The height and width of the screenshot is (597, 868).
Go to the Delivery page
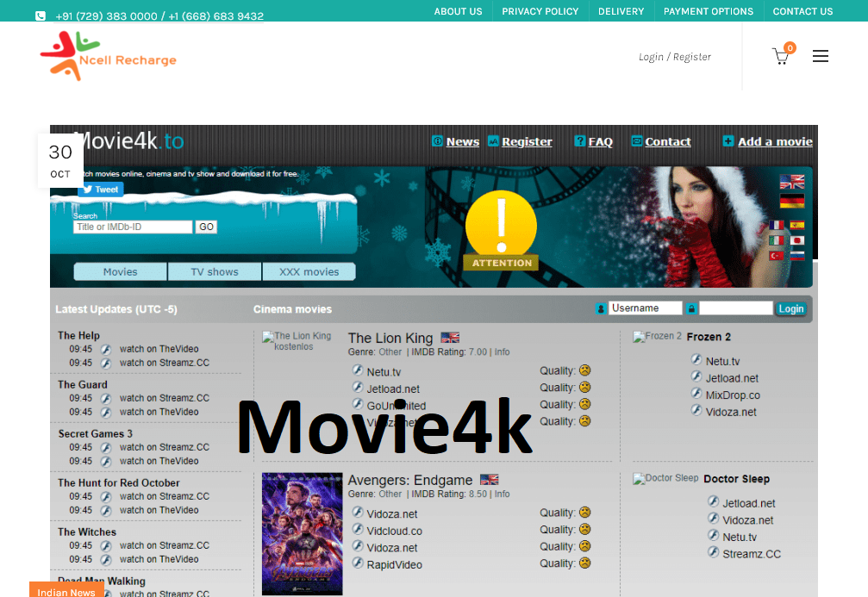coord(621,11)
